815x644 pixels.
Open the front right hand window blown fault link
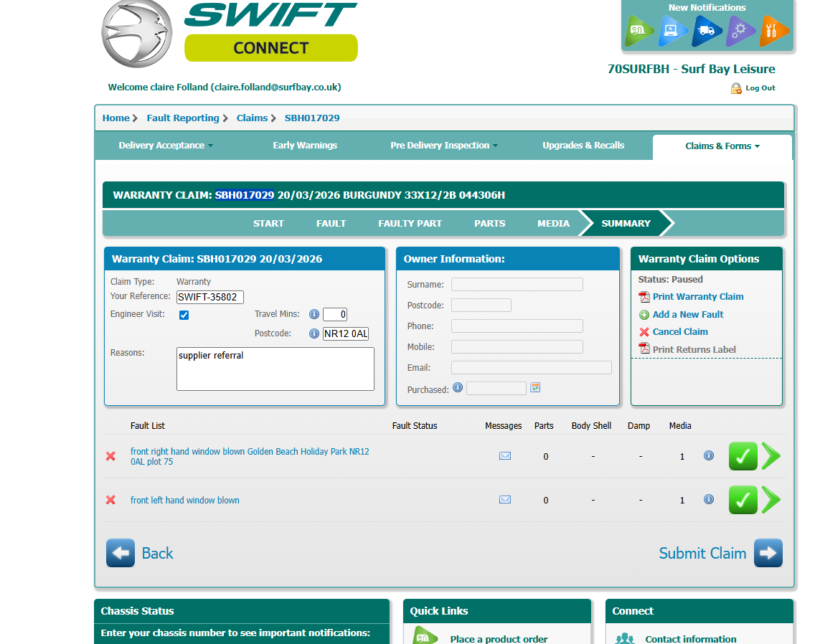(250, 456)
